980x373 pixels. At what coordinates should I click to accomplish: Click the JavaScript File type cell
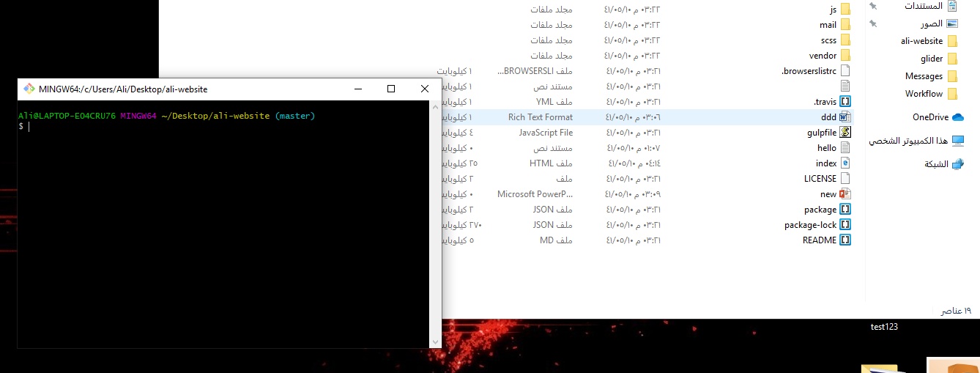tap(546, 133)
